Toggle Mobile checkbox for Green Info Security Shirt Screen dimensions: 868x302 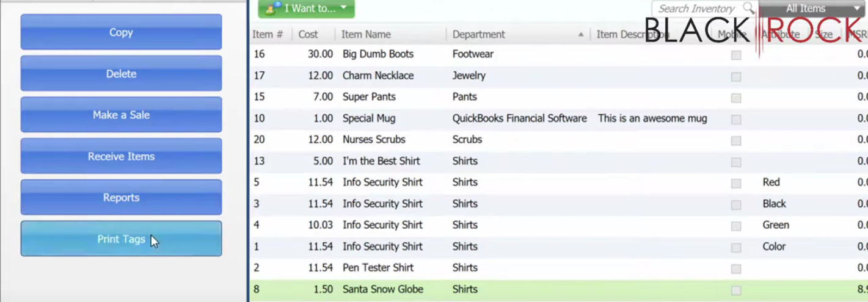[x=736, y=226]
